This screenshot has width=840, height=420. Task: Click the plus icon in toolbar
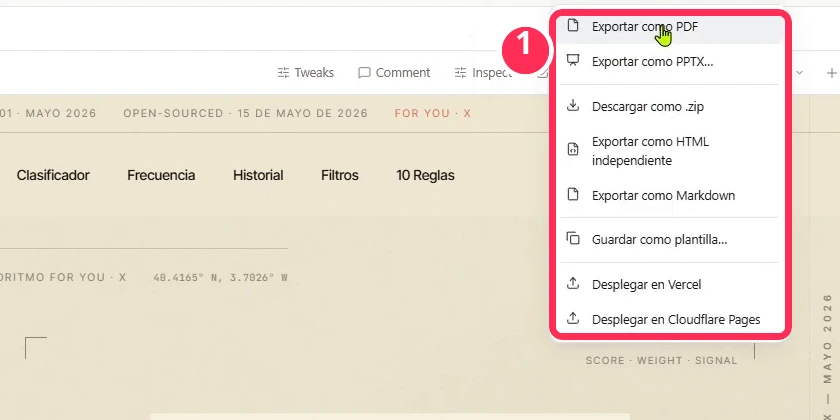tap(832, 73)
